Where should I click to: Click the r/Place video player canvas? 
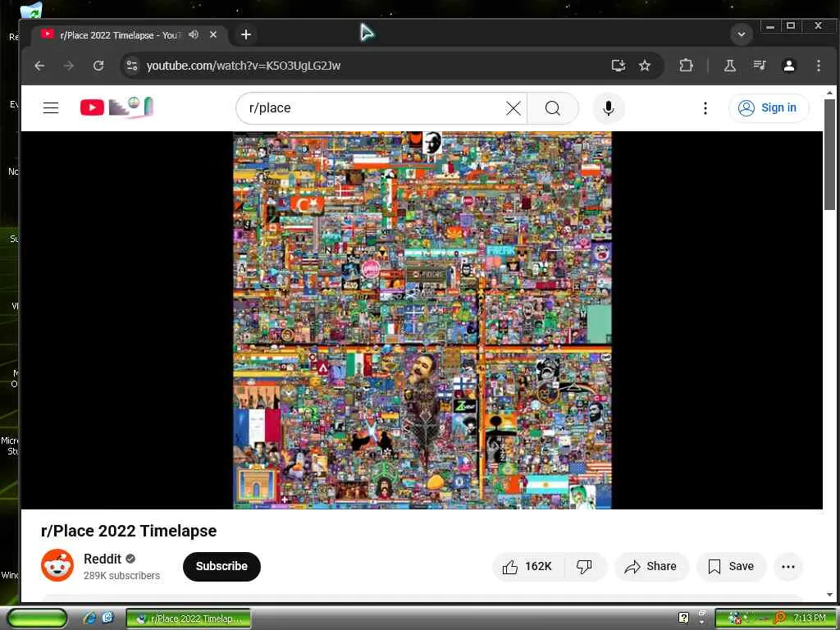[422, 320]
